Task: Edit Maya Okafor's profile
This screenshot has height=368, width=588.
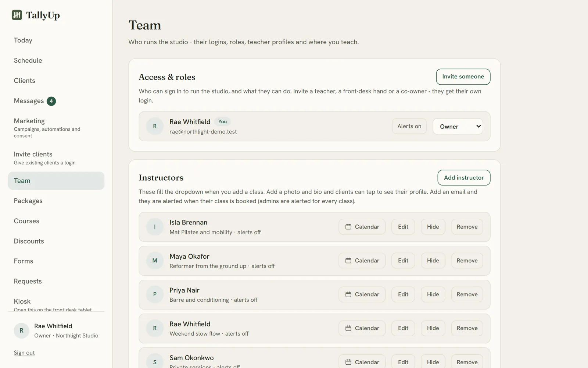Action: (403, 261)
